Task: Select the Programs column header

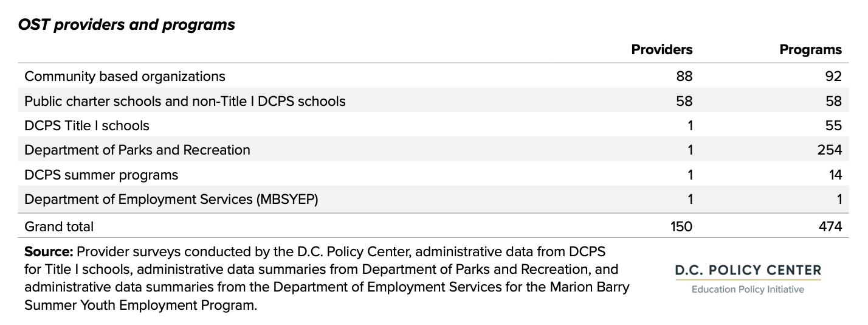Action: click(811, 50)
